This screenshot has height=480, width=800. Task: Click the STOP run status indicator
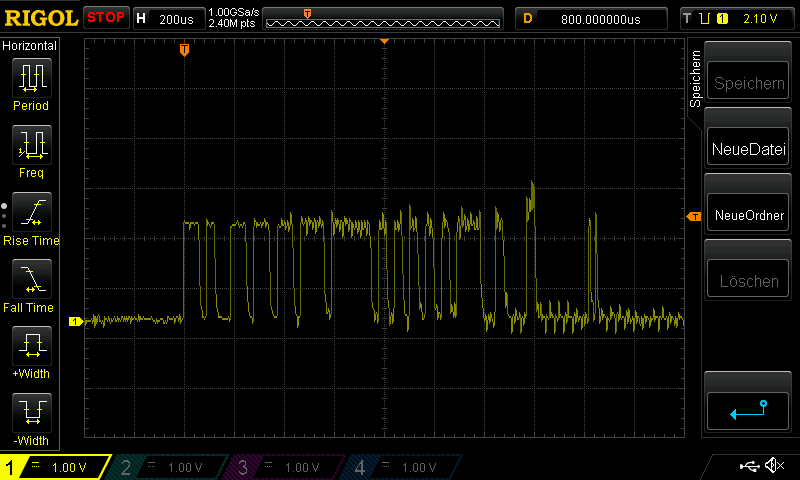click(106, 17)
